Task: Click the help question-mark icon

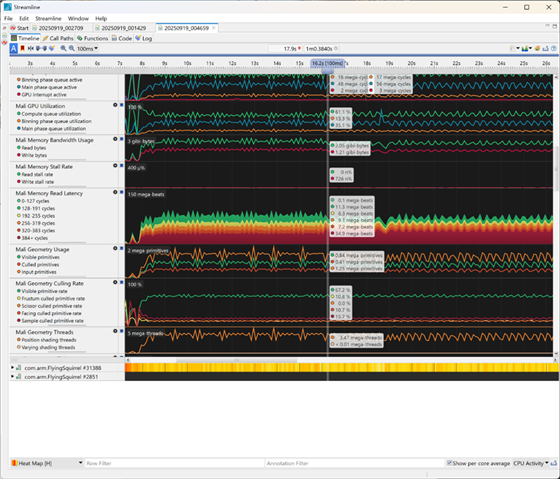Action: coord(554,48)
